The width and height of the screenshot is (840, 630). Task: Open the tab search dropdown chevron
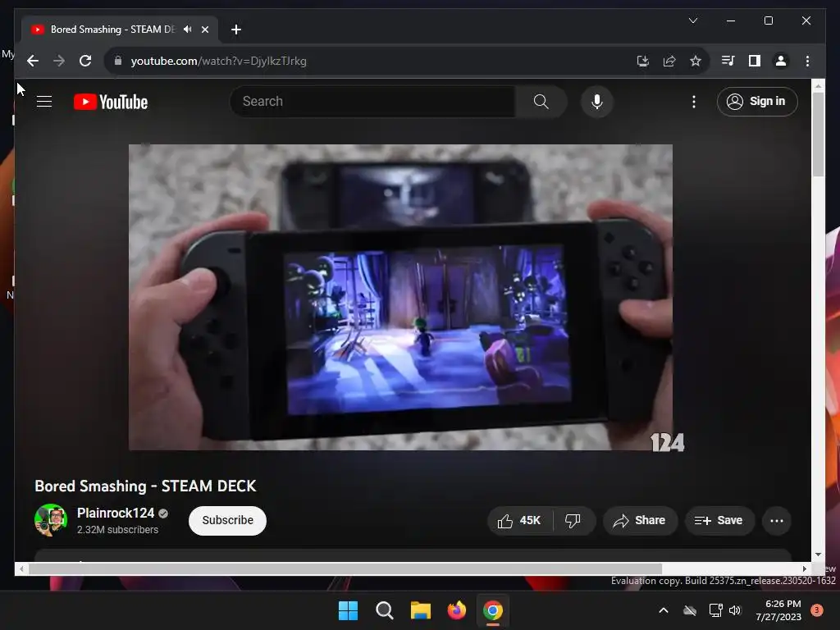(692, 21)
